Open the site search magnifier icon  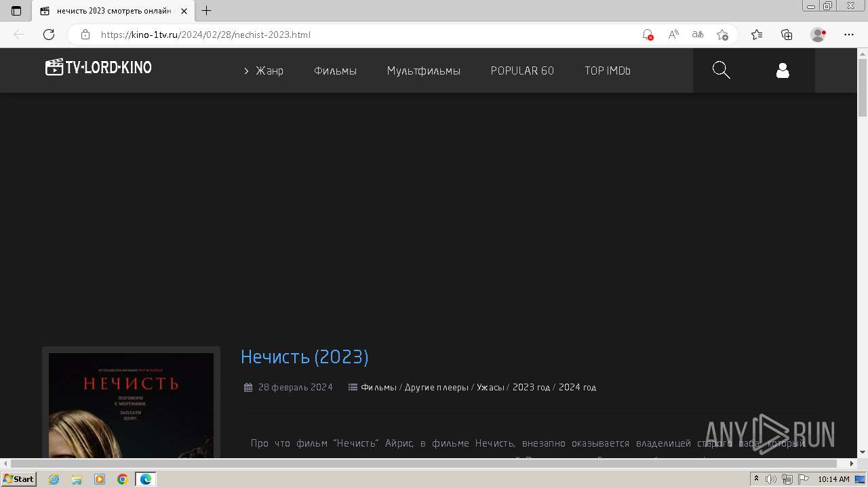721,70
